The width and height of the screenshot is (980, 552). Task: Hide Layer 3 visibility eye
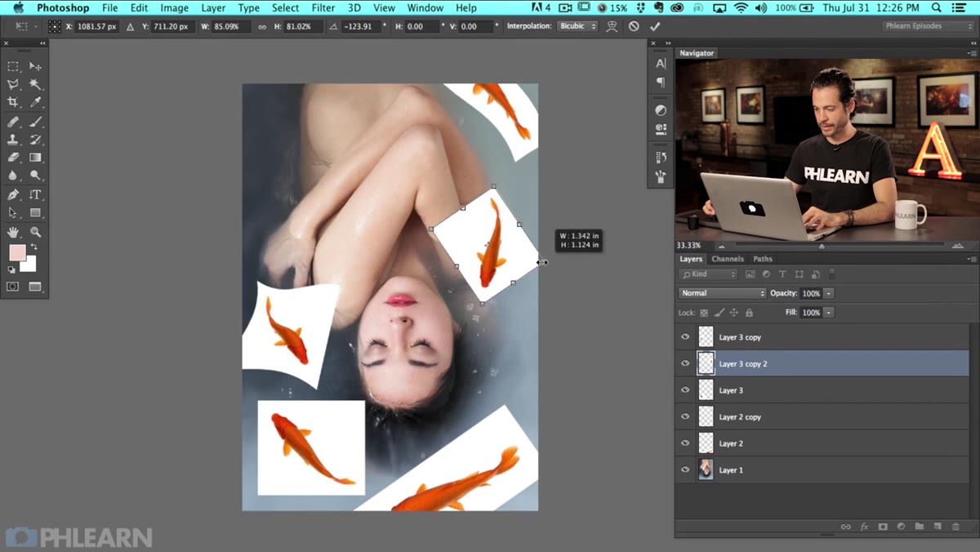(x=685, y=390)
